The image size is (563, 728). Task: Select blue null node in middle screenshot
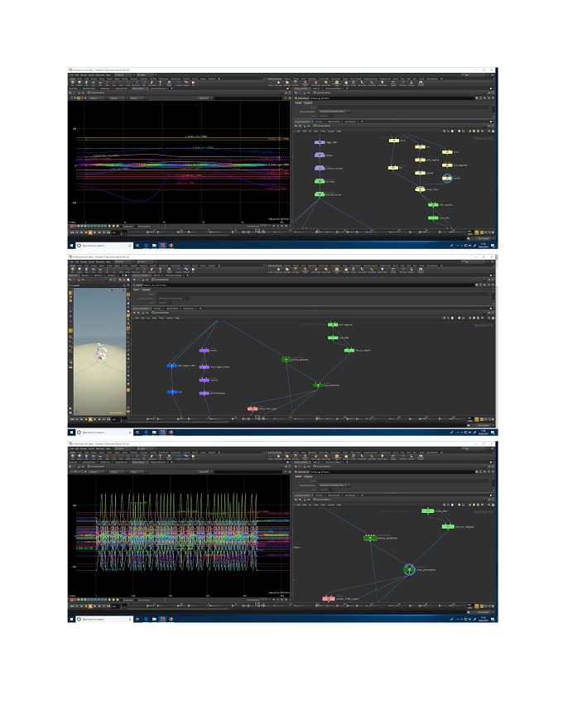coord(172,392)
